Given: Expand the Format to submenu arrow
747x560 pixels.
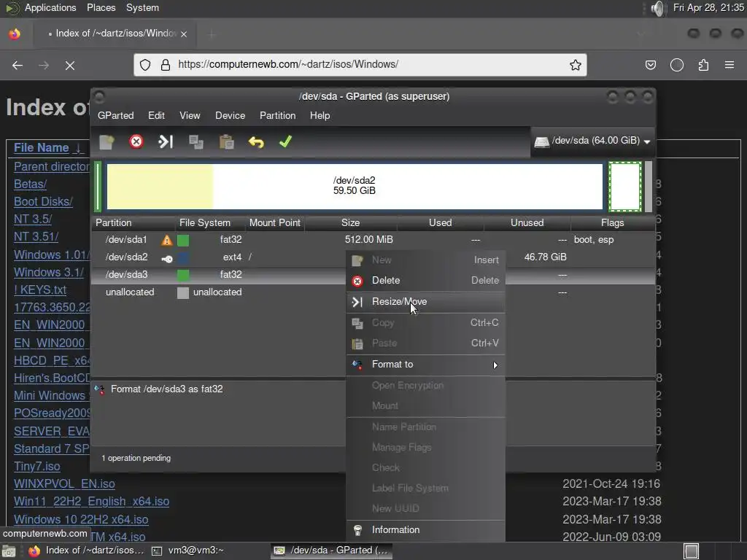Looking at the screenshot, I should coord(495,365).
